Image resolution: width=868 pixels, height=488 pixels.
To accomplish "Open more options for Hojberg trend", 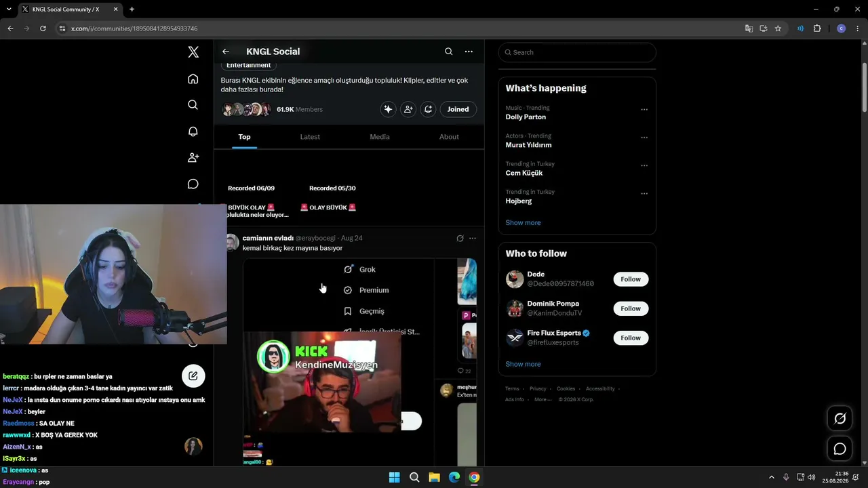I will [x=644, y=193].
